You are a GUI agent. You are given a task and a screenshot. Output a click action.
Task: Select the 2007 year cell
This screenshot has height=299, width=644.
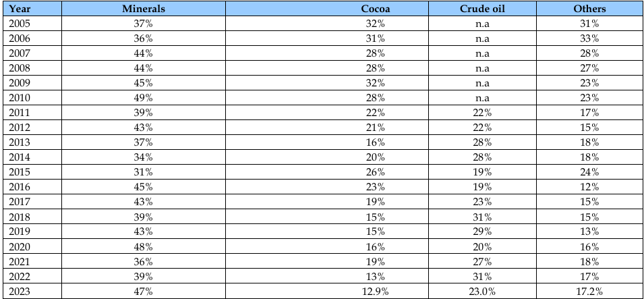21,53
